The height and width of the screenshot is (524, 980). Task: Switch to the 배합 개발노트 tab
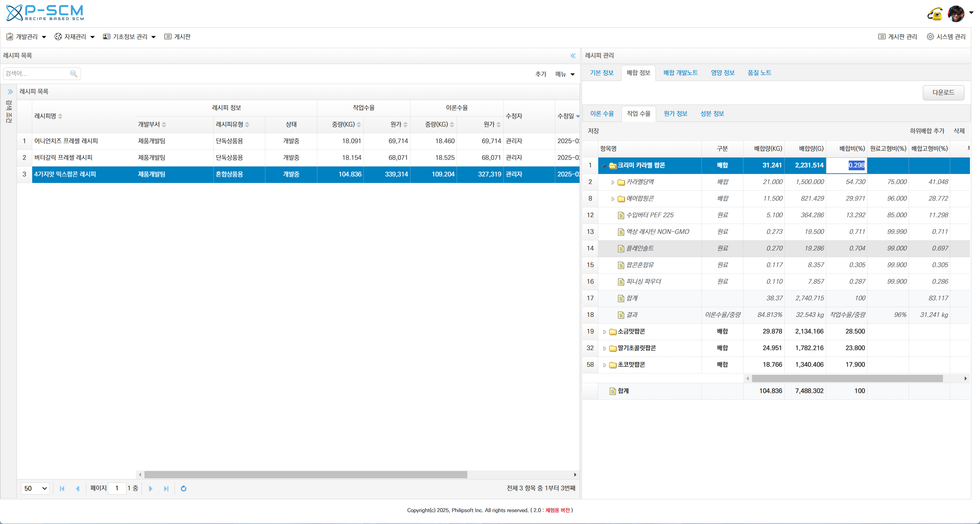tap(680, 73)
